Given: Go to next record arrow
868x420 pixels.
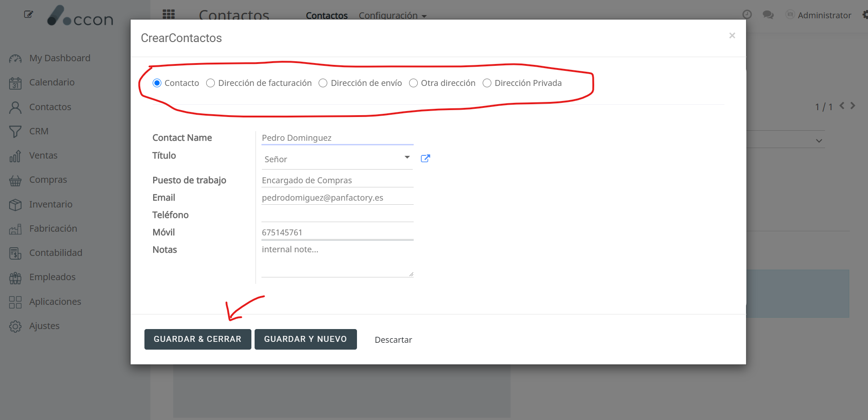Looking at the screenshot, I should pos(853,106).
